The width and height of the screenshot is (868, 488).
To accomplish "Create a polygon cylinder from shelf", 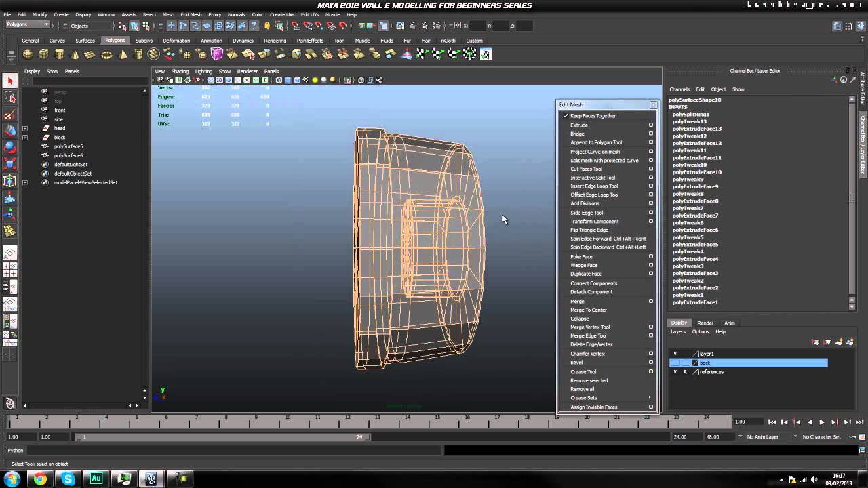I will pos(59,54).
